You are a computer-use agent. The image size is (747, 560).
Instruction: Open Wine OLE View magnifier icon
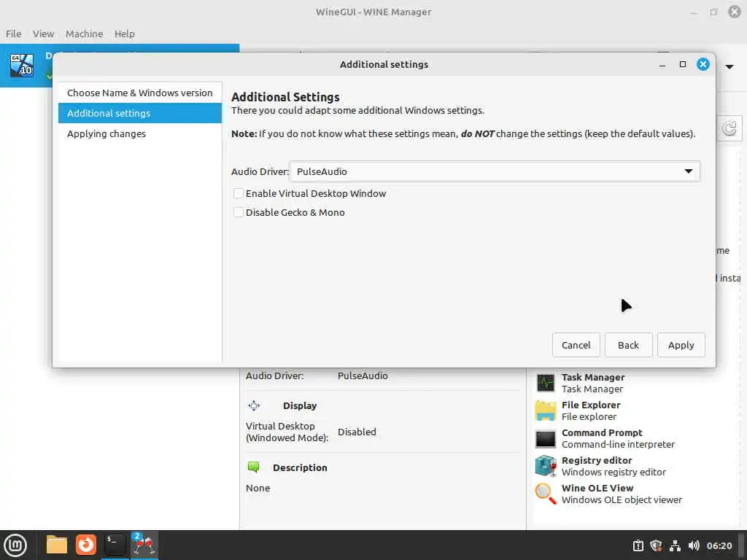point(546,494)
